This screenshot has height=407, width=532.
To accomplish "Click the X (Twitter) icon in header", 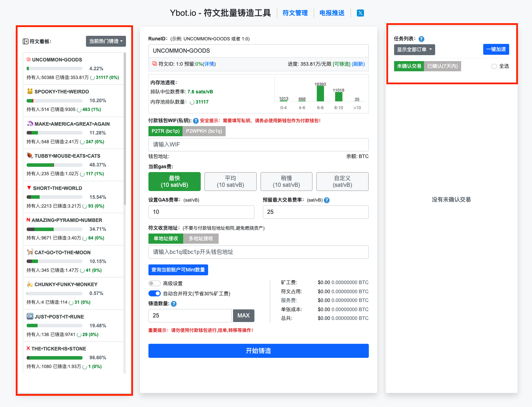I will pos(360,13).
